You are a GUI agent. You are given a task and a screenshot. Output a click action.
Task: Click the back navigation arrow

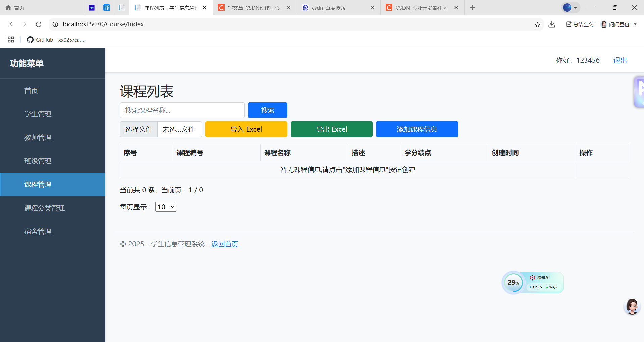click(x=11, y=24)
